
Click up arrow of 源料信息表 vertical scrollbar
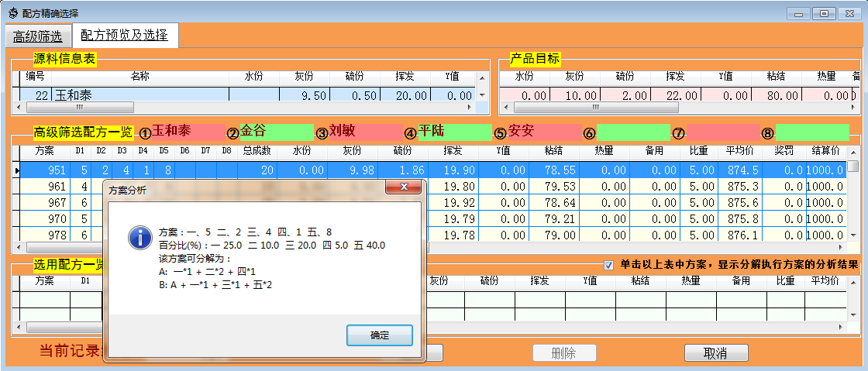coord(481,77)
